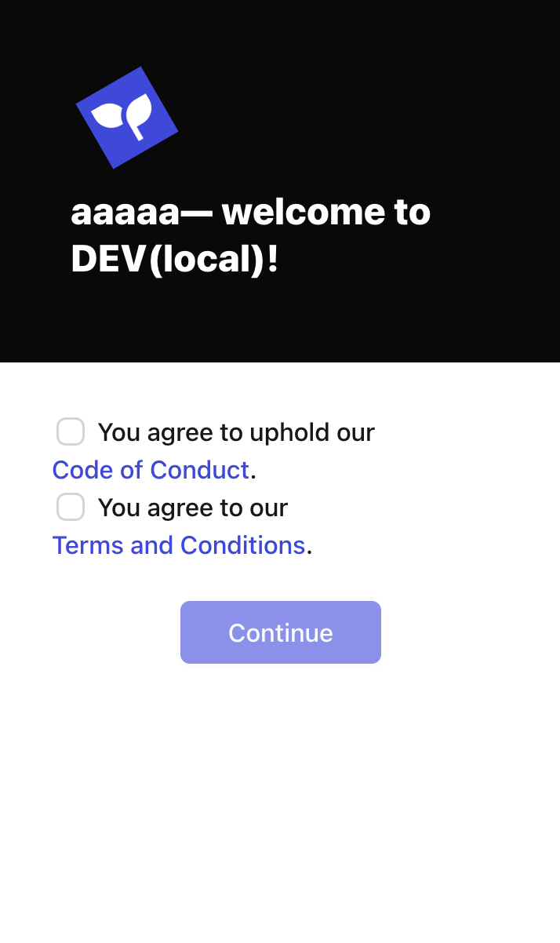The image size is (560, 943).
Task: Enable the 'You agree to uphold our' checkbox
Action: click(x=71, y=431)
